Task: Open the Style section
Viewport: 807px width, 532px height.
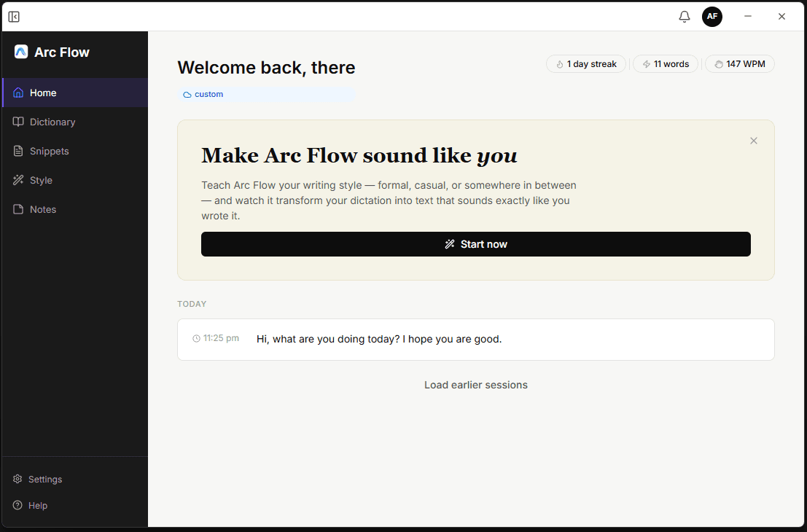Action: coord(75,180)
